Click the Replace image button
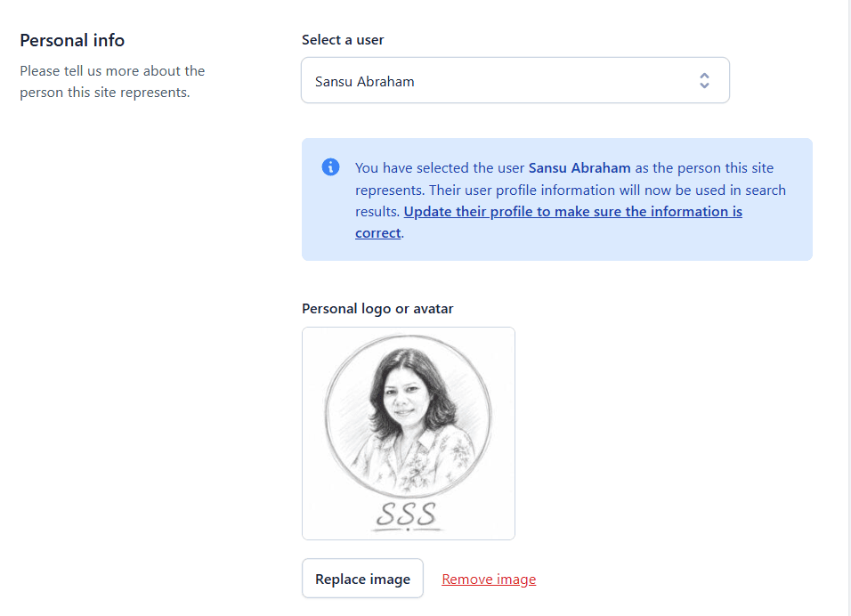 [362, 579]
